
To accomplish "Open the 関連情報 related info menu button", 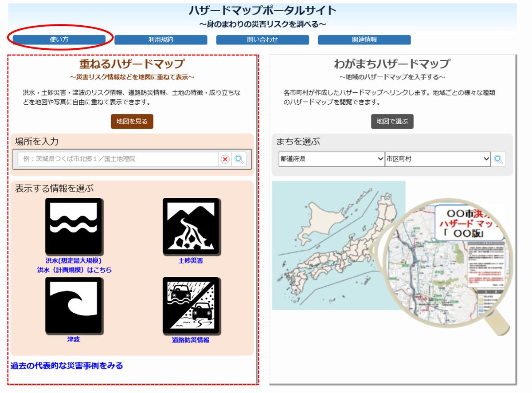I will coord(364,39).
